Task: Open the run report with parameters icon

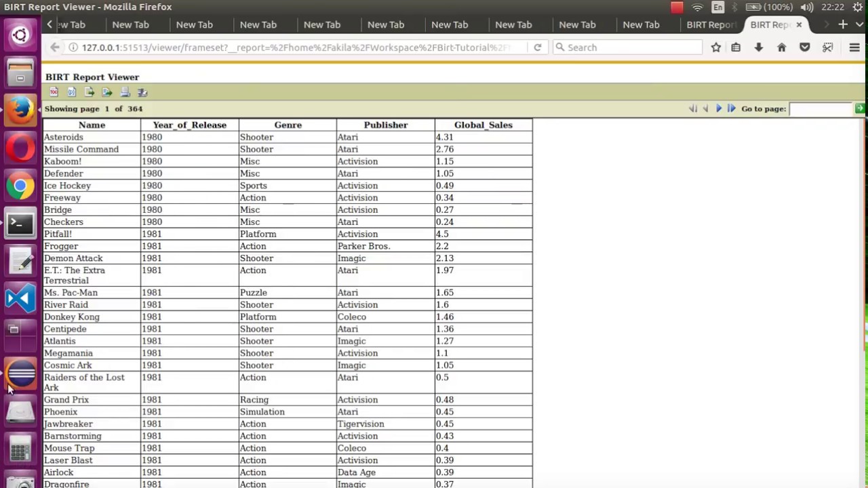Action: pos(72,92)
